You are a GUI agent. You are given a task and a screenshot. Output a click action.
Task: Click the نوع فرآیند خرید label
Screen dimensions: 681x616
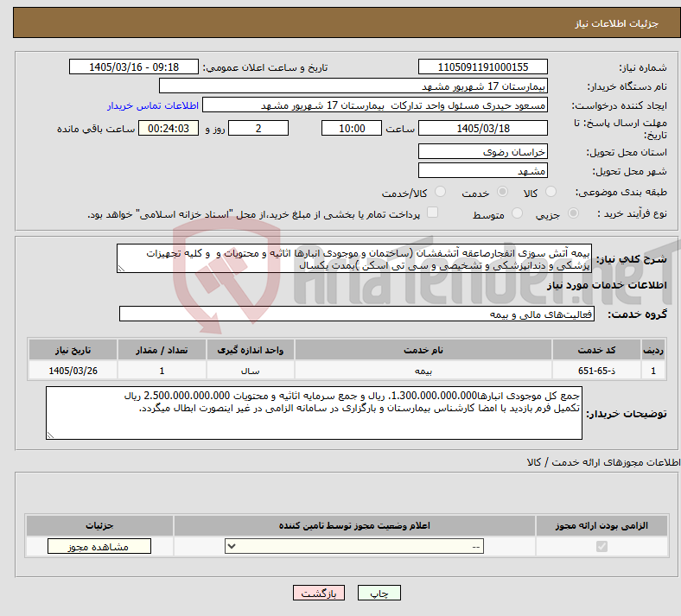pos(632,213)
